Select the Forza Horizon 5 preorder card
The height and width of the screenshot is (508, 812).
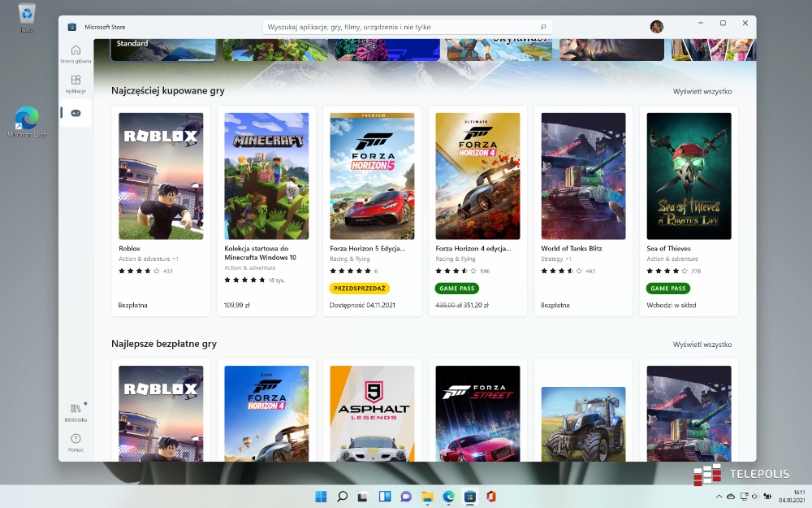pyautogui.click(x=372, y=210)
